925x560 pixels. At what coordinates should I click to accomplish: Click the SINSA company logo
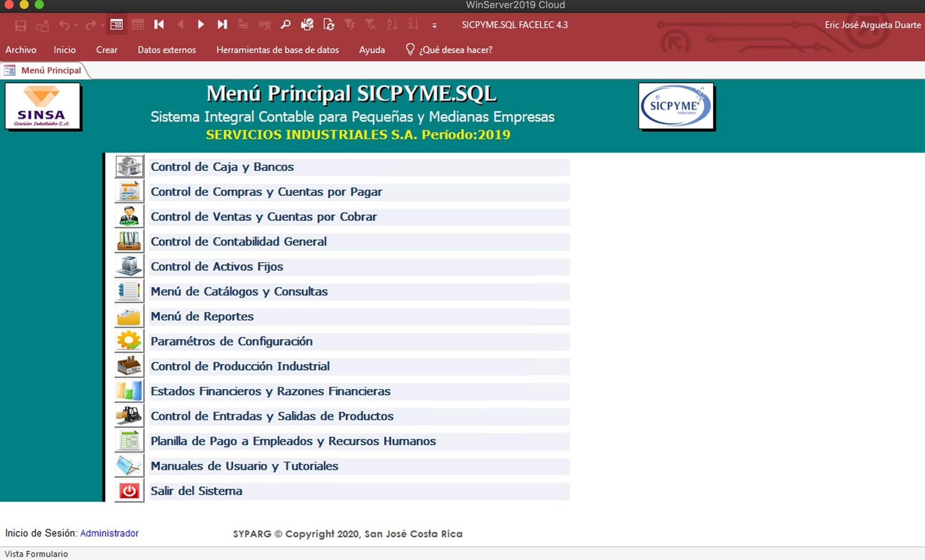[42, 106]
